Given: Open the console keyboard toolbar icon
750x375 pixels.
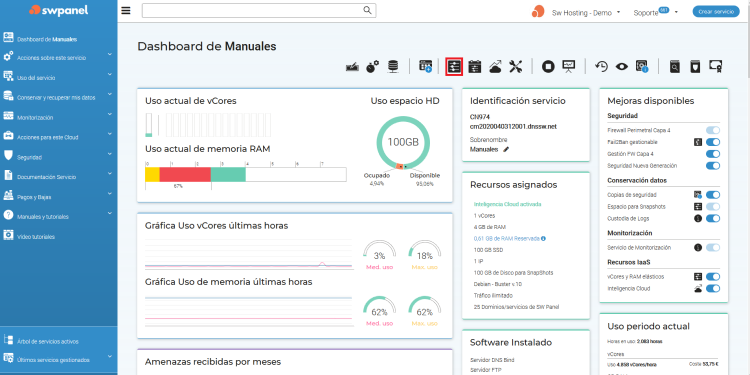Looking at the screenshot, I should (x=352, y=66).
